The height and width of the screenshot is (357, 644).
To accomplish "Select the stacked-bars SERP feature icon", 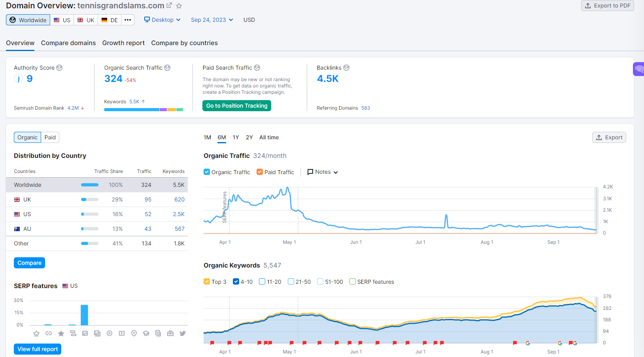I will tap(73, 333).
